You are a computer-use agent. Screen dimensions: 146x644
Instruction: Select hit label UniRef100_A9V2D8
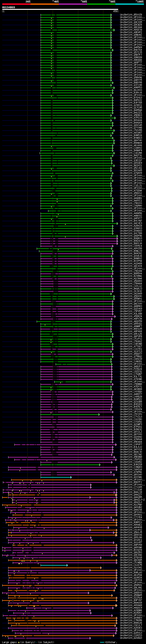coord(131,248)
